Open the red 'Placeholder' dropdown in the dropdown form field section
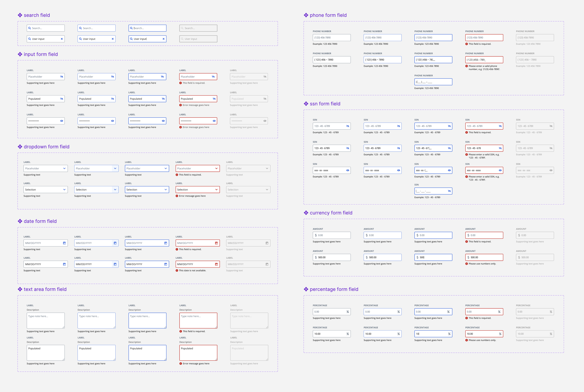Viewport: 584px width, 392px height. point(216,168)
